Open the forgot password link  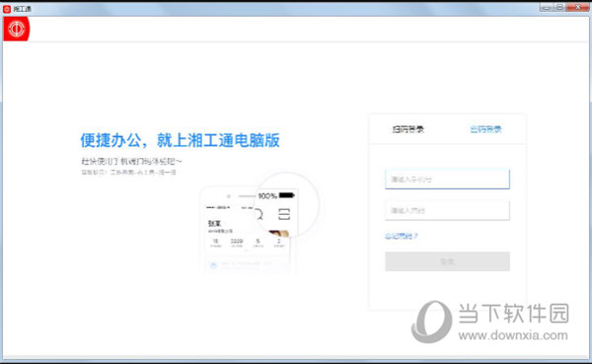coord(401,237)
